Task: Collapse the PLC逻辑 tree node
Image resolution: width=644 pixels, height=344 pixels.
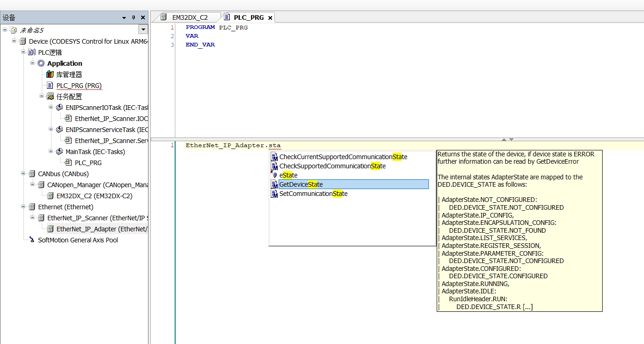Action: (23, 52)
